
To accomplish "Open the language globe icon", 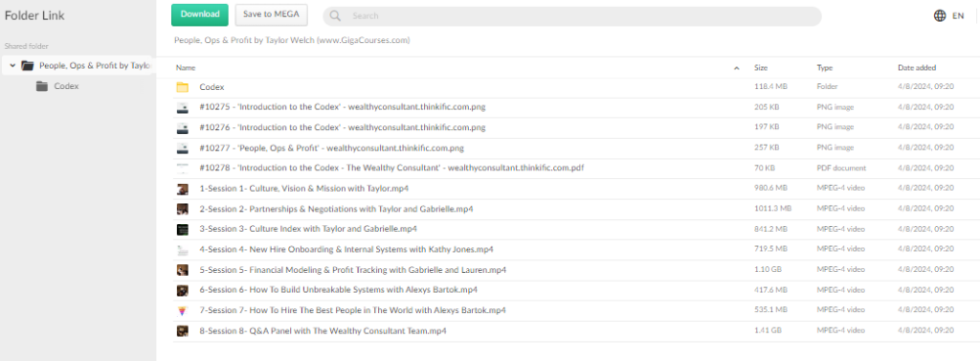I will [x=940, y=16].
